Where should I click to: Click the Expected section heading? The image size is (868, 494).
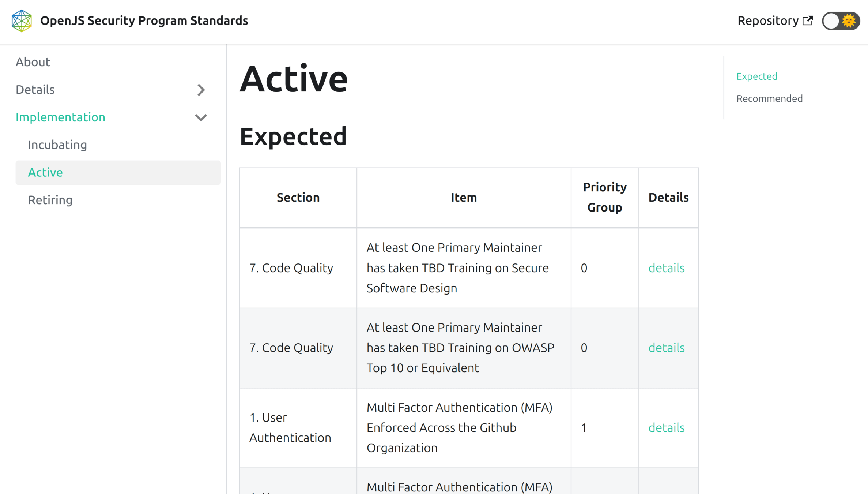point(293,136)
